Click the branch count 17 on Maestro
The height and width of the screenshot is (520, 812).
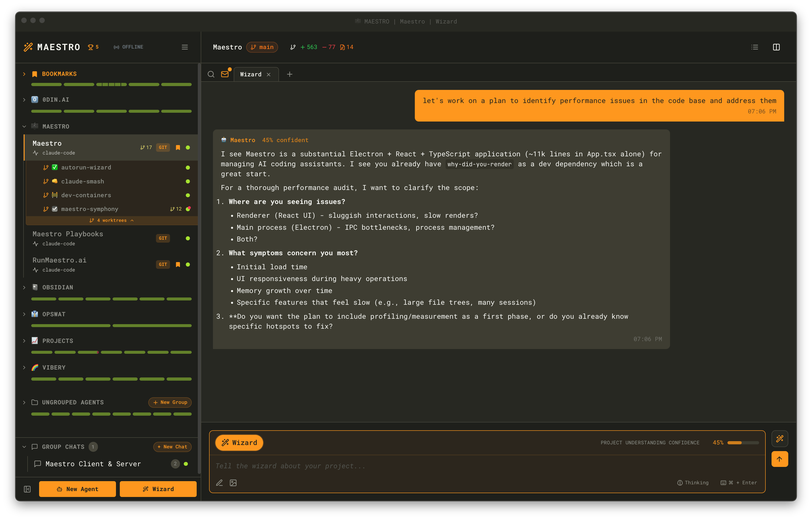146,147
